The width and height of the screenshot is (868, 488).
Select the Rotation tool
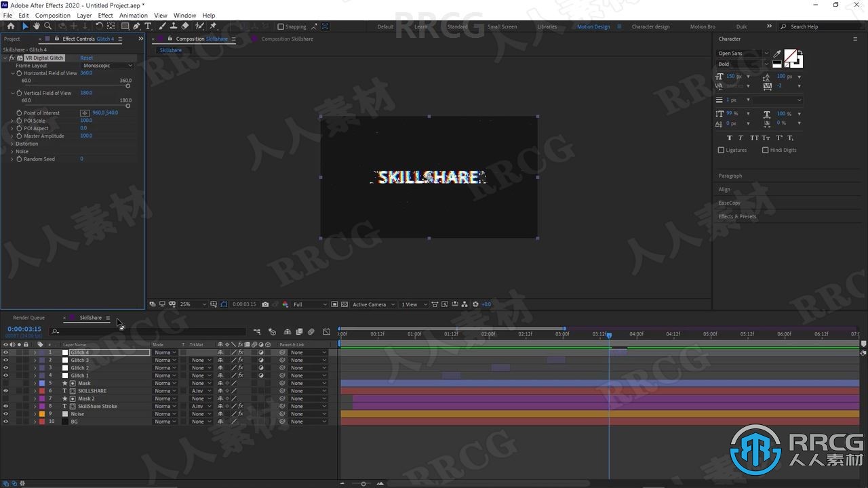point(99,26)
